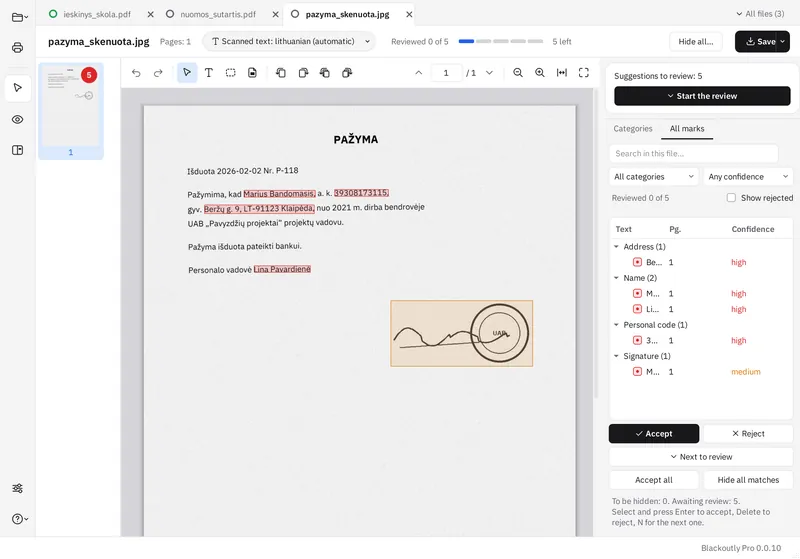Open the settings sliders icon in sidebar
800x559 pixels.
click(17, 488)
